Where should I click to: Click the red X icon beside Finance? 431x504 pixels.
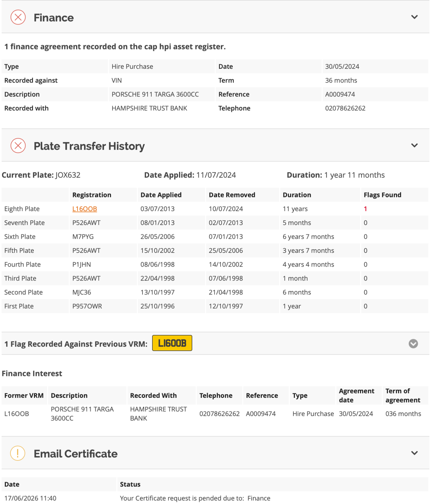18,17
